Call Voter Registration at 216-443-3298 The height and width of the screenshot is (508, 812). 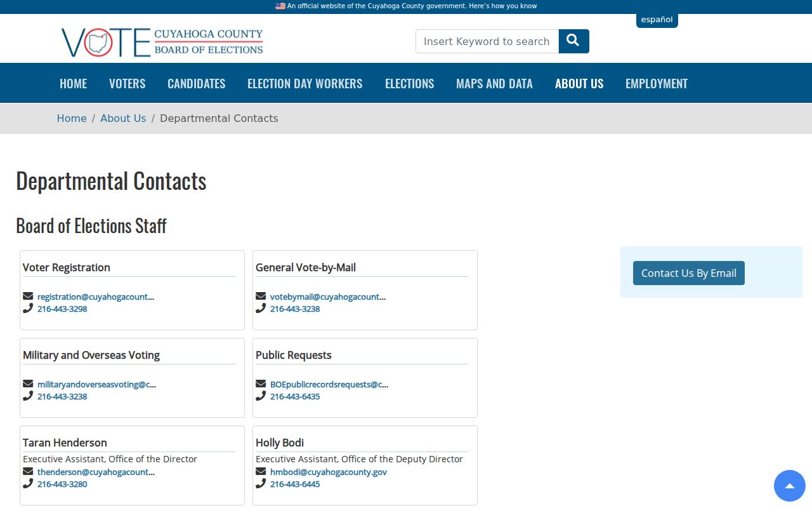pos(62,309)
